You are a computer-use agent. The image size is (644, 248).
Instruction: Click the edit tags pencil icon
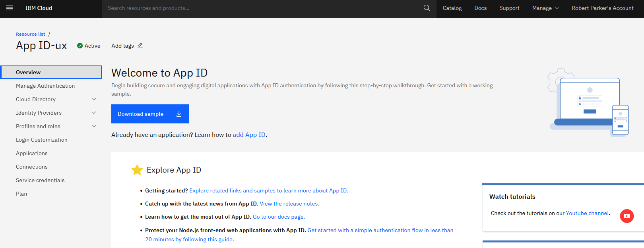140,46
